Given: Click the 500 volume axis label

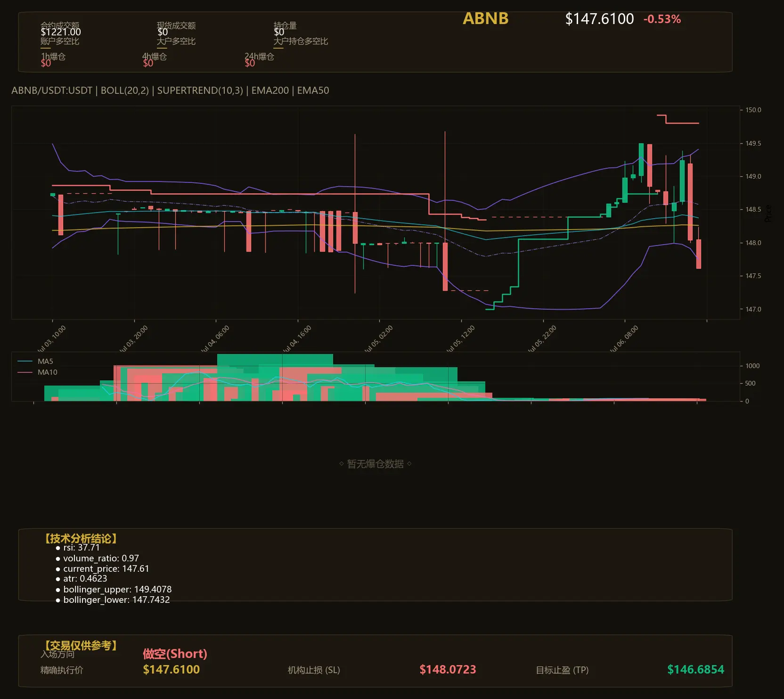Looking at the screenshot, I should 751,383.
